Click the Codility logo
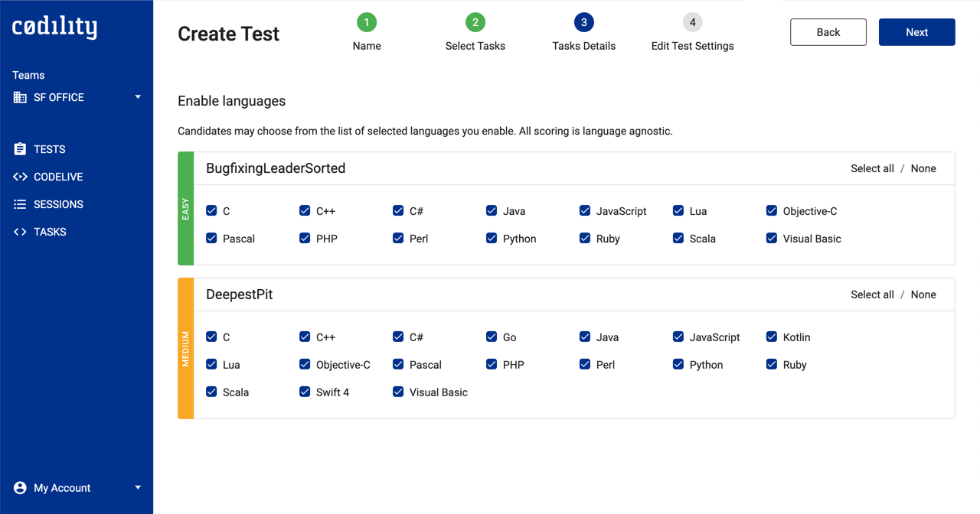Screen dimensions: 980x514 54,28
